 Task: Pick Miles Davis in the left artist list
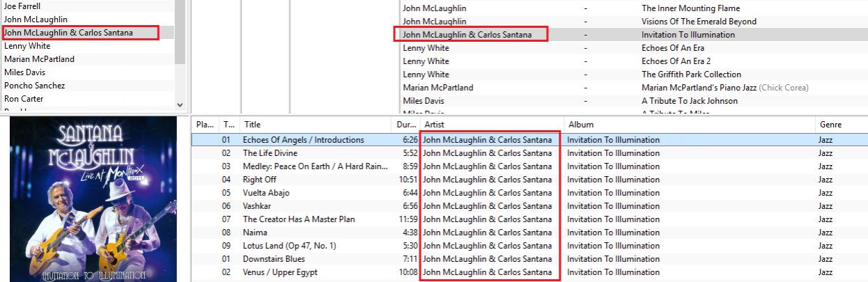point(24,72)
